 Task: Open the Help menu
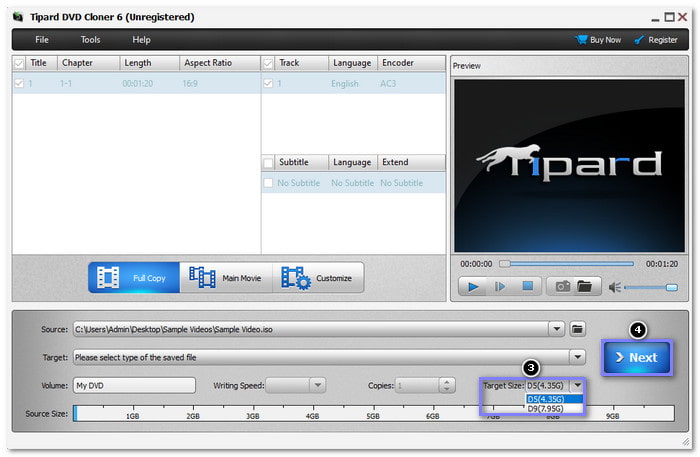(x=141, y=40)
